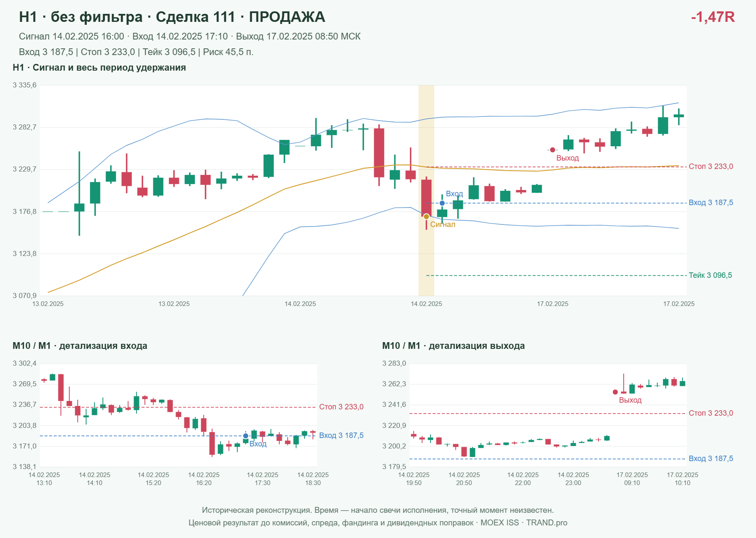Click the entry, stop and take summary line
The height and width of the screenshot is (538, 756).
136,52
